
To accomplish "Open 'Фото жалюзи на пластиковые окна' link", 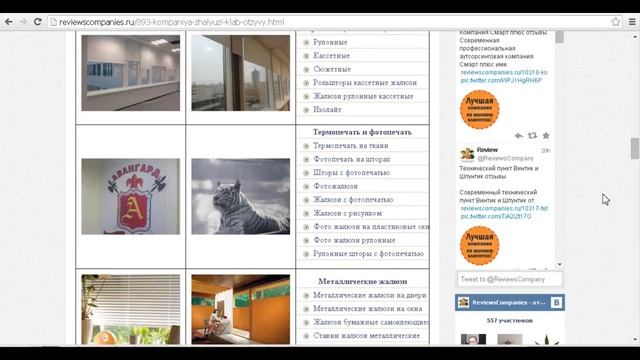I will (371, 227).
